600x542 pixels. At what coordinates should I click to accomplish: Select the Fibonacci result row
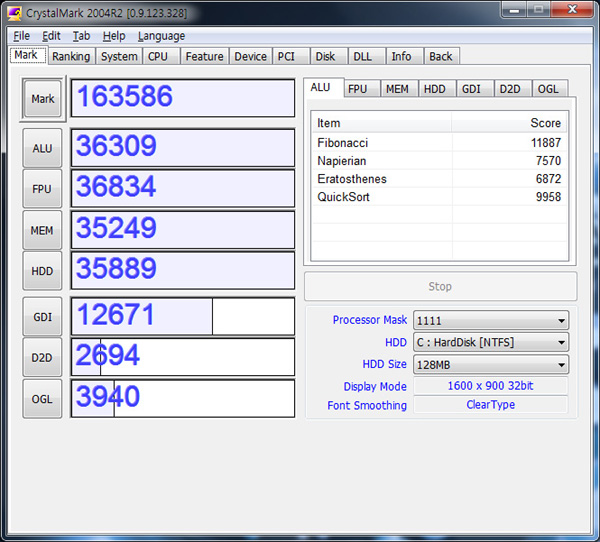coord(439,143)
